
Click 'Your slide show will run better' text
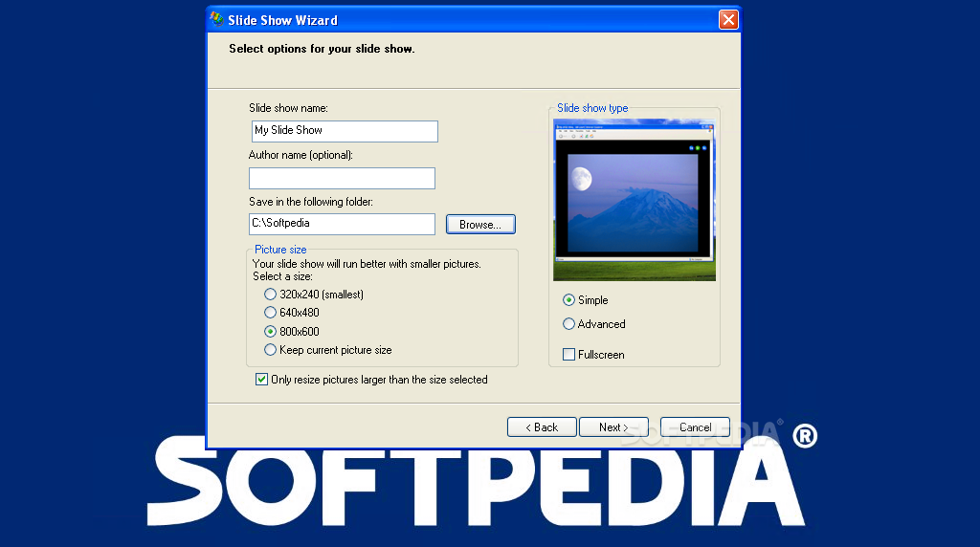point(367,264)
